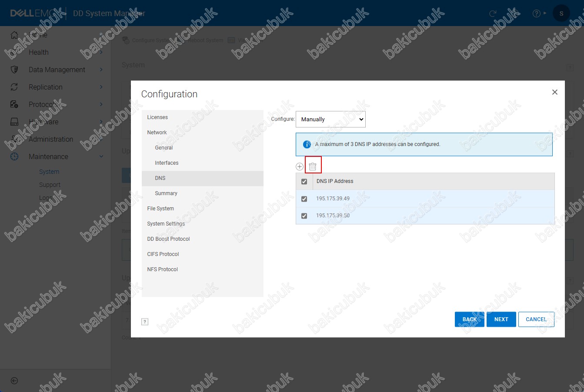Click the Replication sidebar label
The image size is (584, 392).
click(46, 87)
